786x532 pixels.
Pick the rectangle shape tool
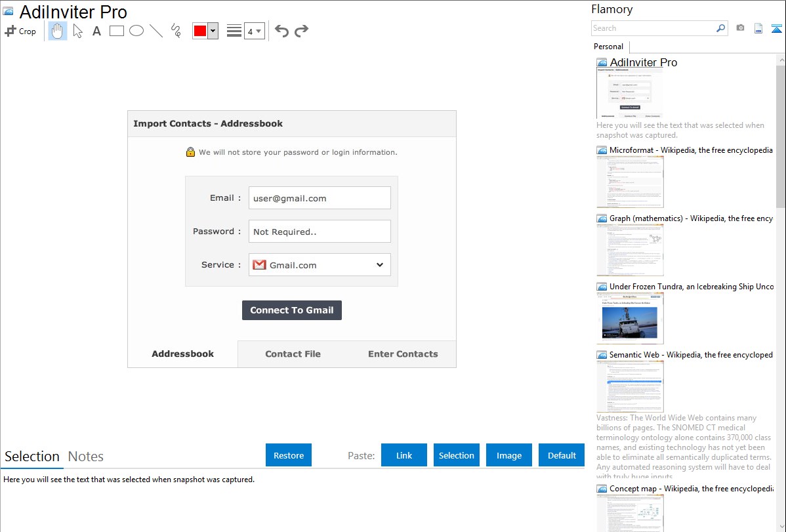tap(116, 31)
